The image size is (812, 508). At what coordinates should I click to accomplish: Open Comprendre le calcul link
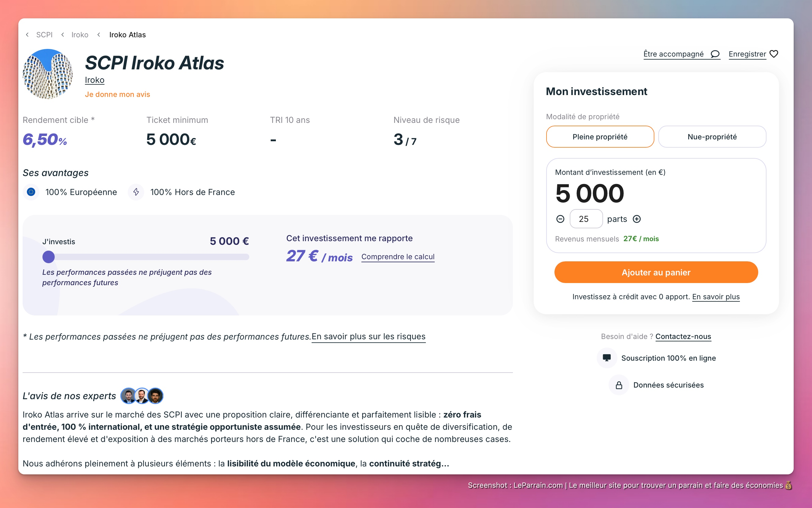[x=398, y=257]
